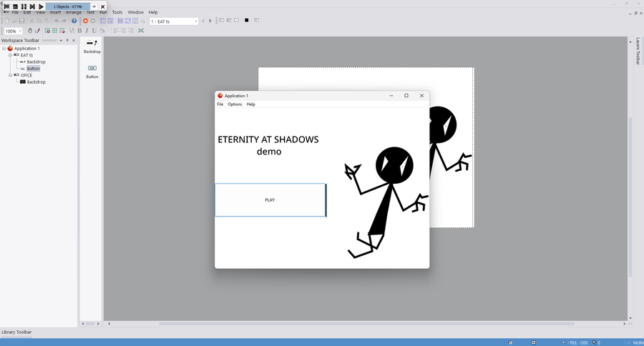Select the paint mode brush icon

click(37, 31)
